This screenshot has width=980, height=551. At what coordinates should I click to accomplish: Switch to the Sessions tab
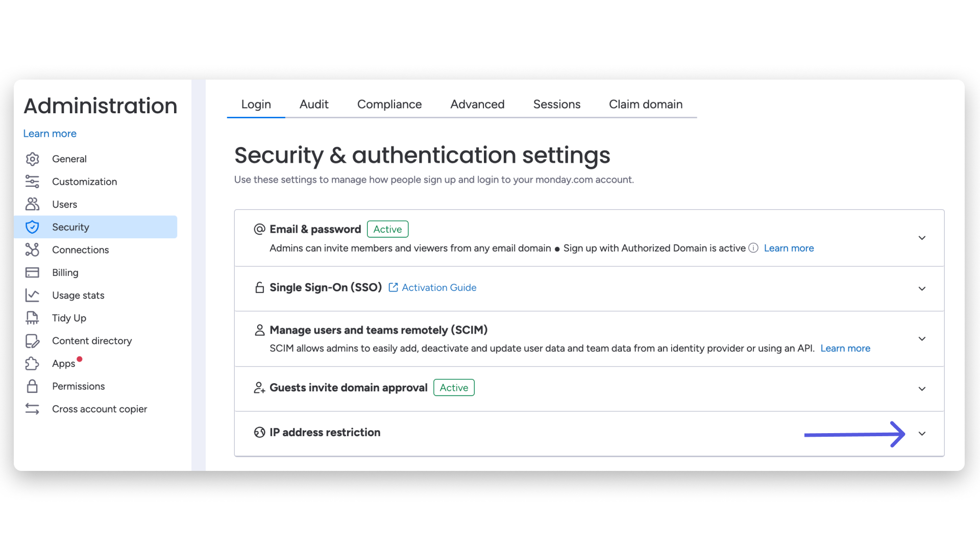[557, 104]
